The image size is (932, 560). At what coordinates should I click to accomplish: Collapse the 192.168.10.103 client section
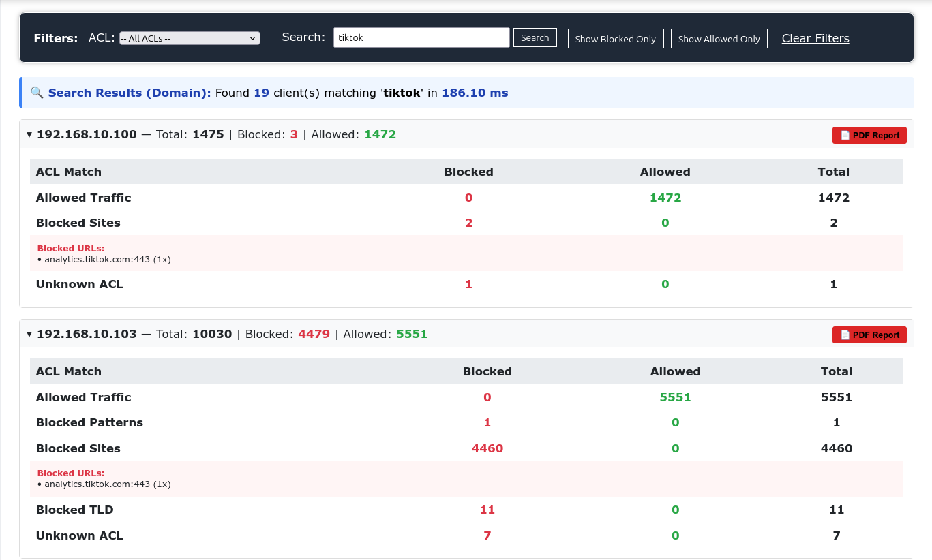pos(29,335)
